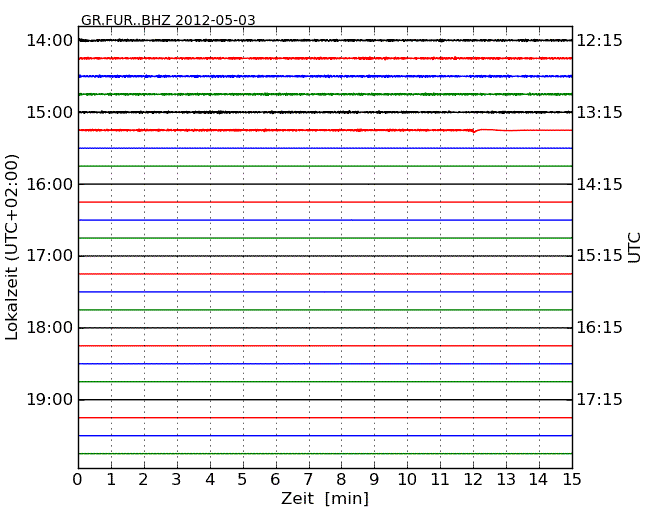Viewport: 650px width, 520px height.
Task: Select the 14 minute tick label
Action: pos(539,480)
